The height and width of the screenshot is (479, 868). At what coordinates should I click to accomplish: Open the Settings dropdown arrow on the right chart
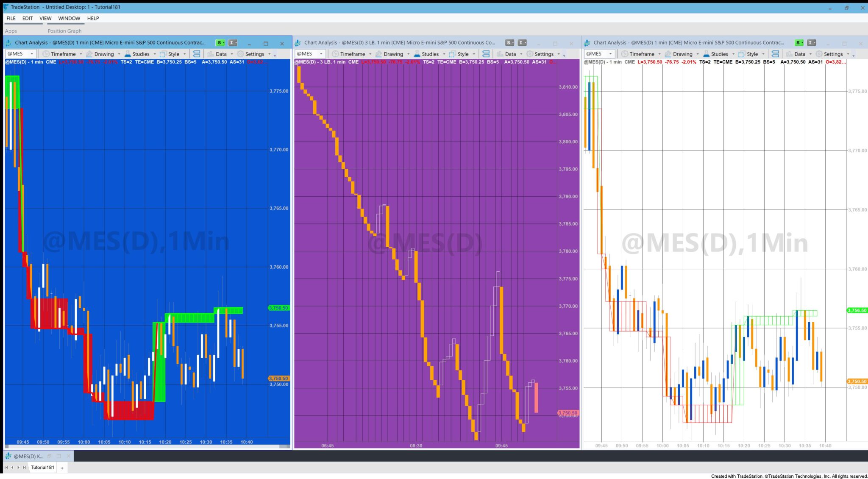click(x=848, y=54)
